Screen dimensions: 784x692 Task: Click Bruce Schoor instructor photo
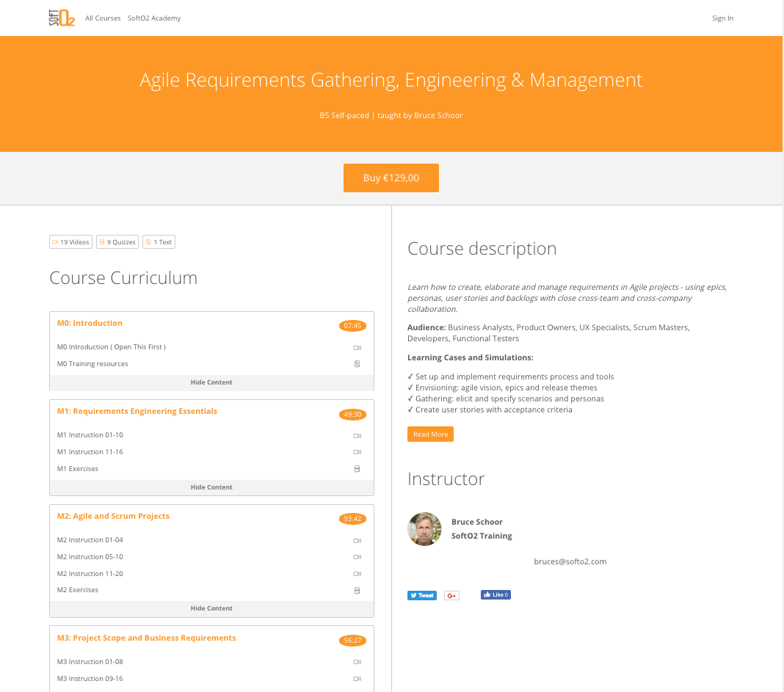click(x=424, y=529)
